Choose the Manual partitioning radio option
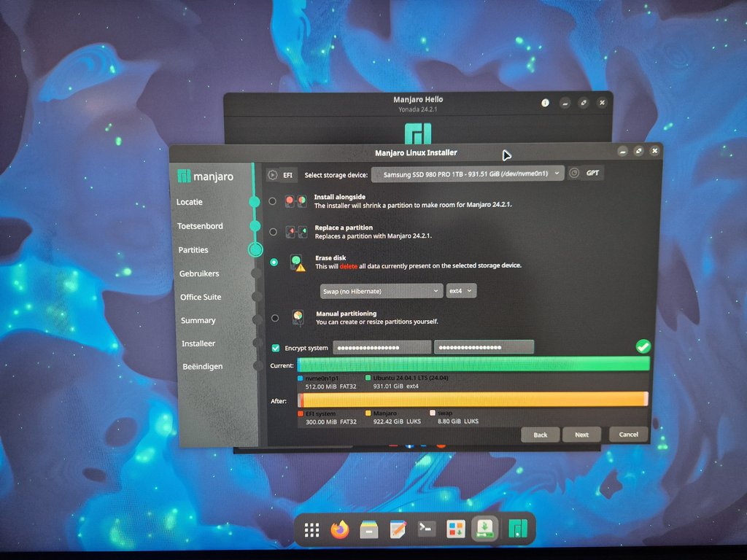 pos(274,318)
